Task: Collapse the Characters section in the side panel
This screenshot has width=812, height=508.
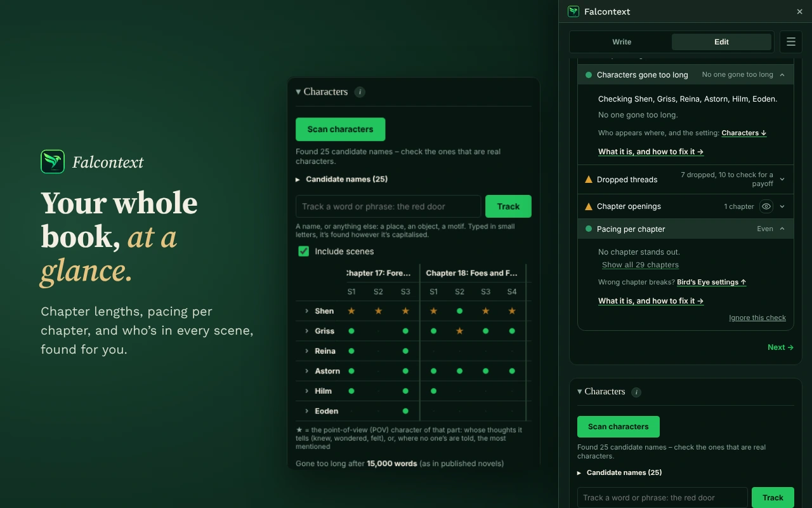Action: pyautogui.click(x=580, y=392)
